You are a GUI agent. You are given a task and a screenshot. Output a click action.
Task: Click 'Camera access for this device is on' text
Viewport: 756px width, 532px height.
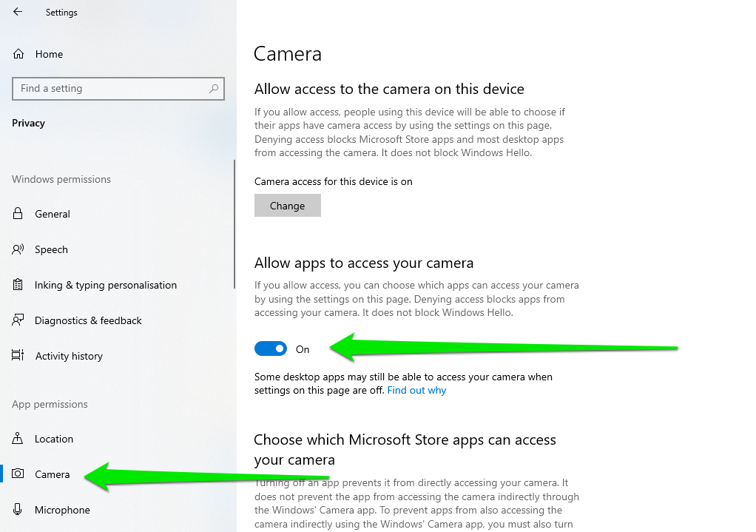[333, 181]
